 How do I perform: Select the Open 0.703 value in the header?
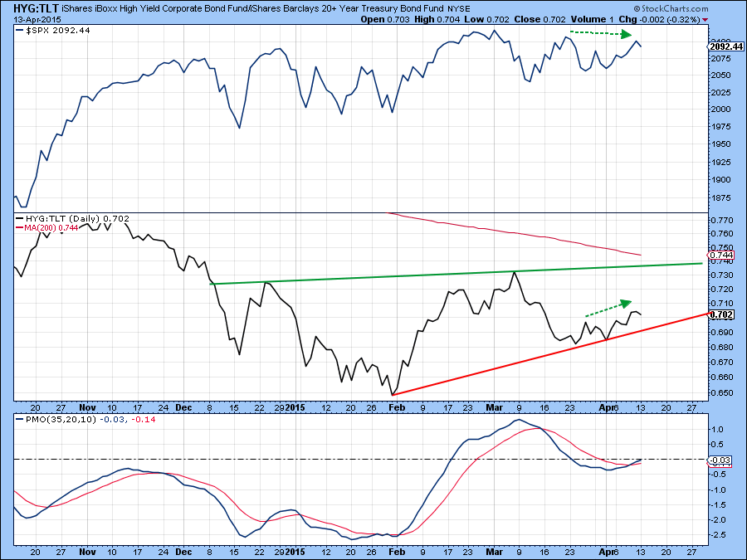click(385, 20)
